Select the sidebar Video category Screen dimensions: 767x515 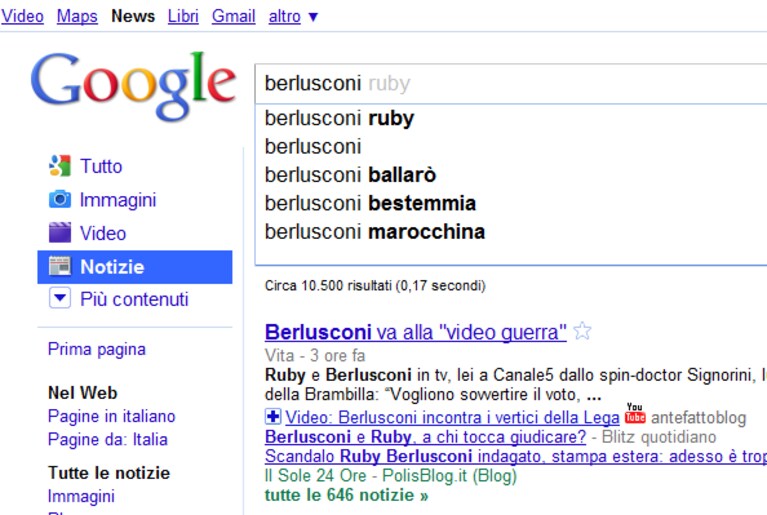(x=103, y=233)
